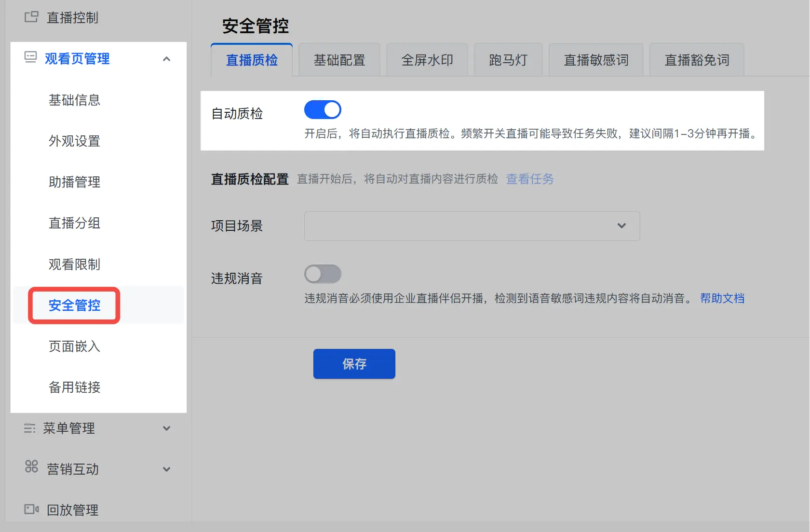810x532 pixels.
Task: Select the 直播豁免词 tab
Action: (697, 60)
